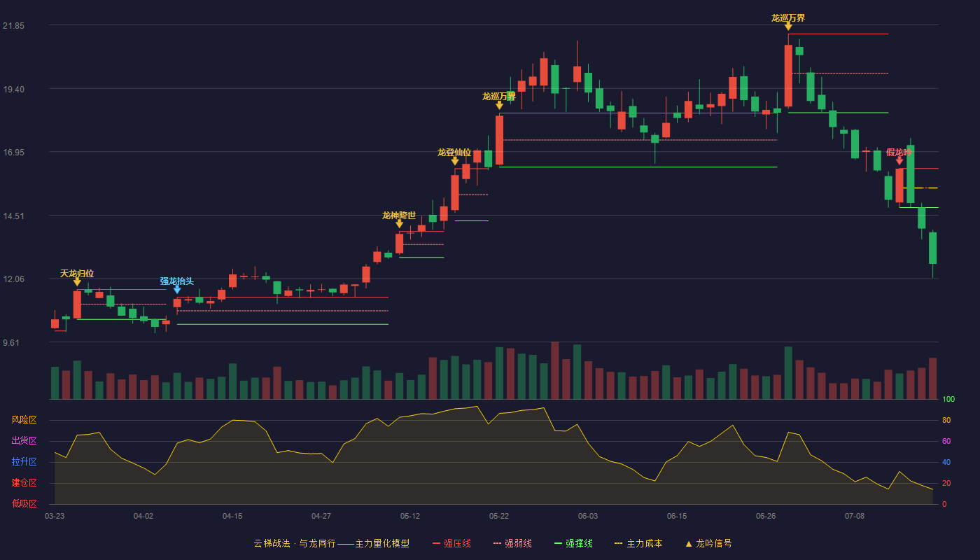
Task: Click the 建仓区 zone label
Action: click(x=24, y=483)
